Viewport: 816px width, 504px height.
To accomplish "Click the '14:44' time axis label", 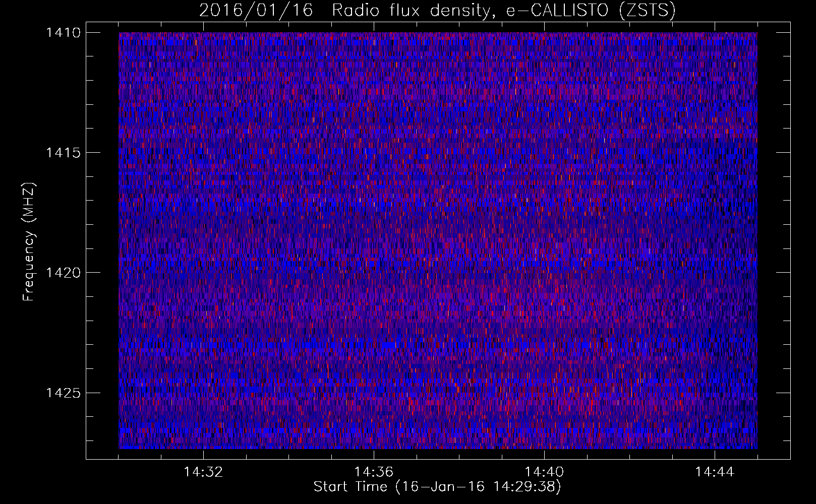I will click(x=715, y=472).
